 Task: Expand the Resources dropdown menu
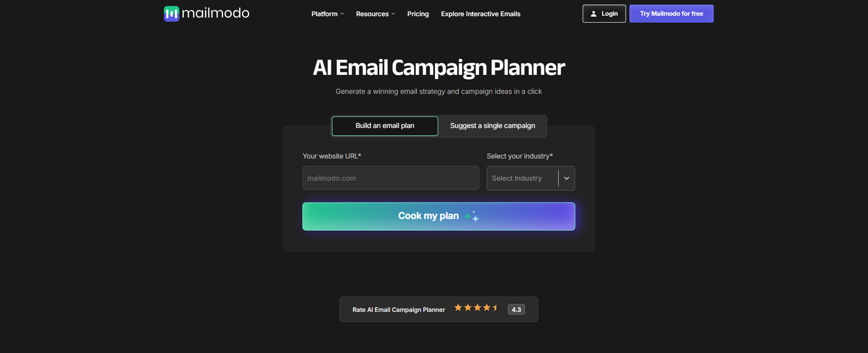[x=375, y=14]
